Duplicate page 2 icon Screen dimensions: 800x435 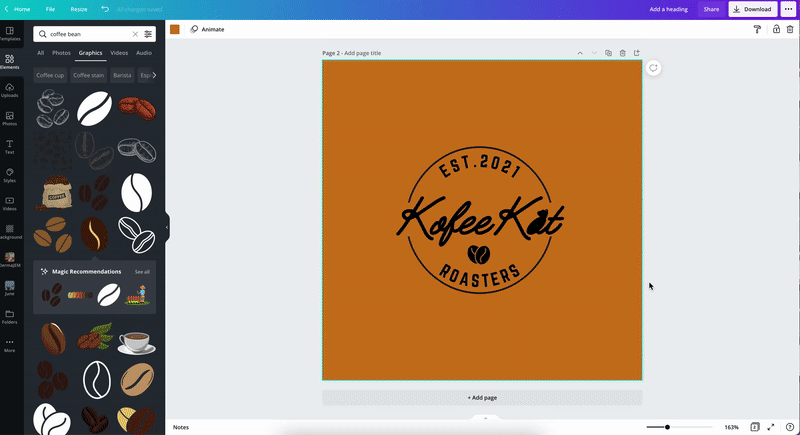pos(608,53)
